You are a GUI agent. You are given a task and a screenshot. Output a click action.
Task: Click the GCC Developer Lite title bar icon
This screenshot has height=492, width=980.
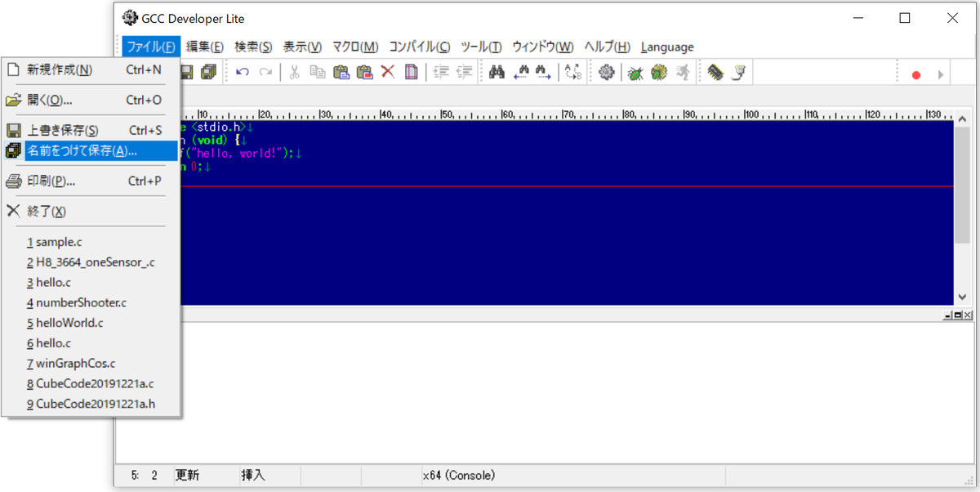coord(129,18)
